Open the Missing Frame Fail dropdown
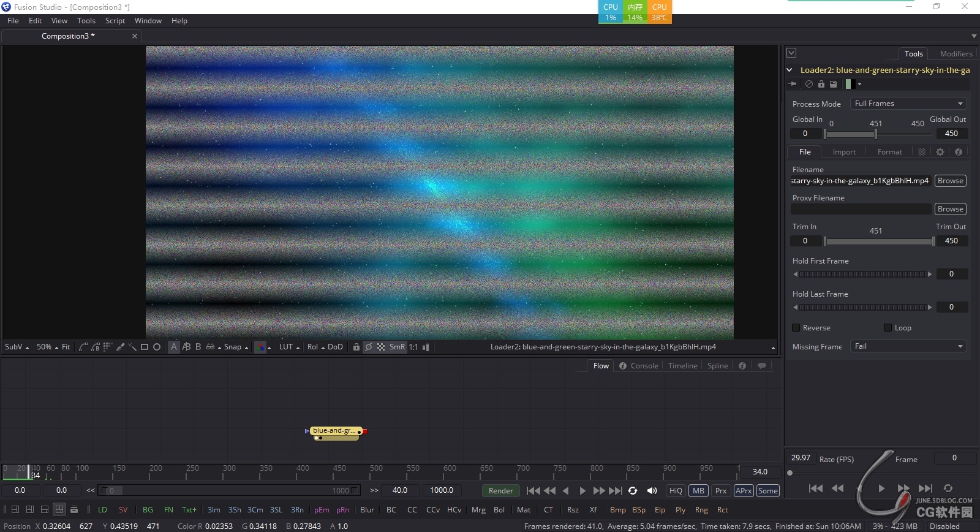This screenshot has width=980, height=532. click(908, 346)
